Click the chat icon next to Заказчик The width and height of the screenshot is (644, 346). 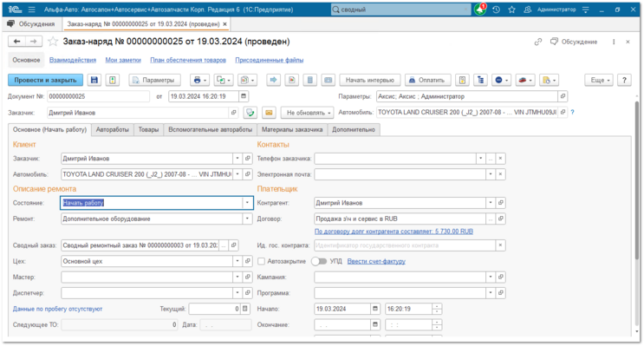[250, 113]
